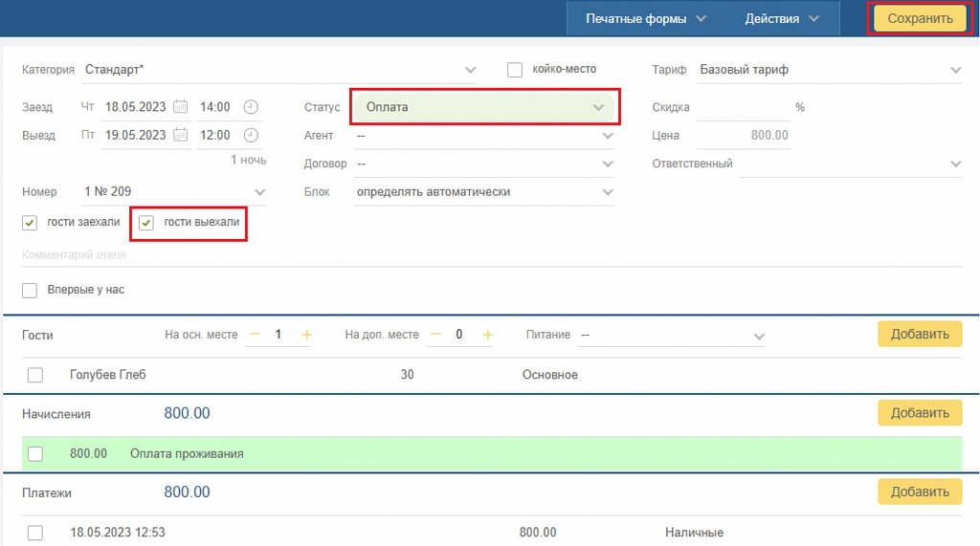Click the Сохранить button
Screen dimensions: 980x546
pos(920,19)
